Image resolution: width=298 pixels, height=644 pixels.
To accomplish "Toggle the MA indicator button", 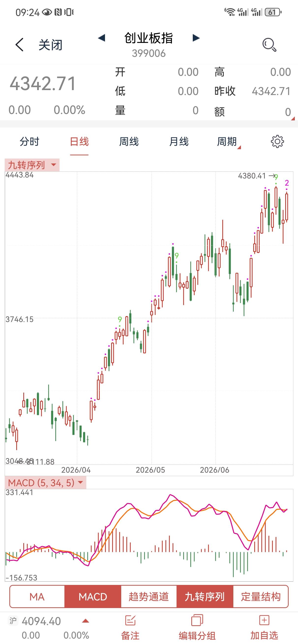I will point(37,597).
